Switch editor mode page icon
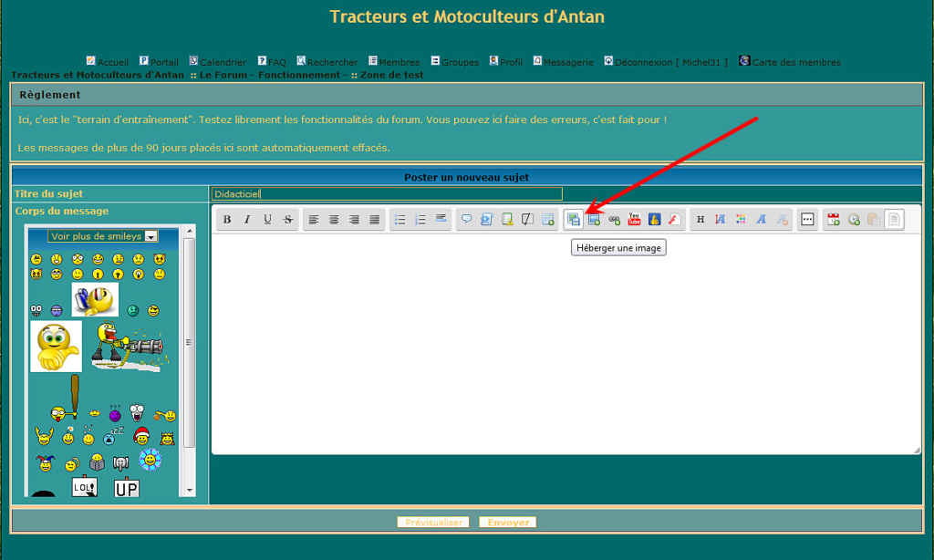The height and width of the screenshot is (560, 934). click(894, 219)
